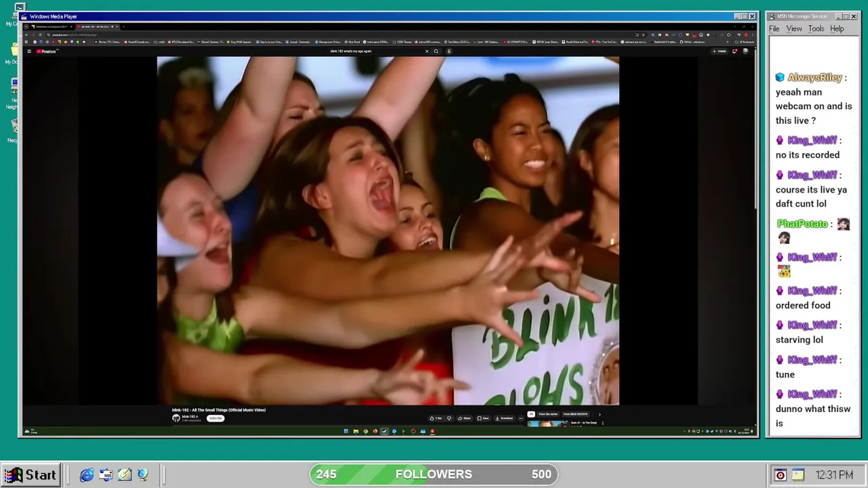The image size is (868, 488).
Task: Open YouTube hamburger guide menu
Action: pyautogui.click(x=29, y=51)
